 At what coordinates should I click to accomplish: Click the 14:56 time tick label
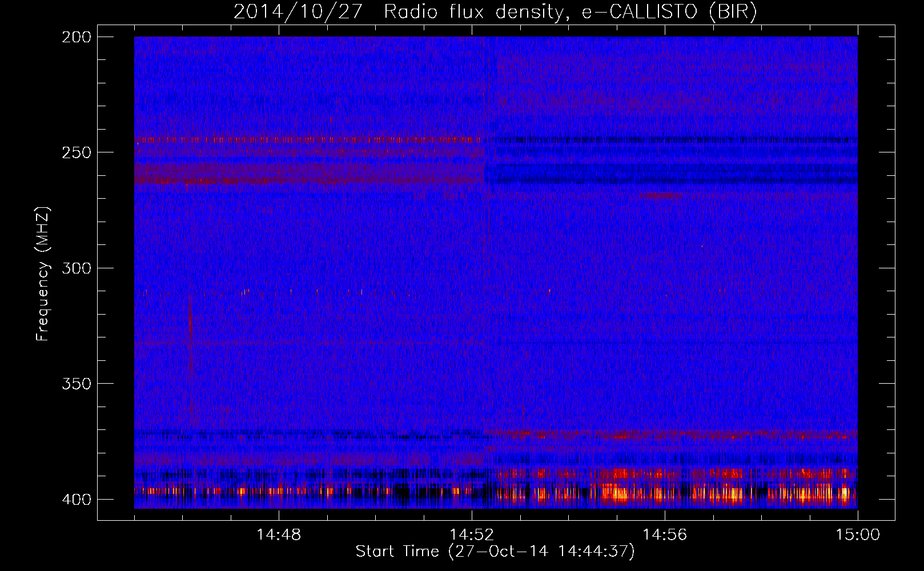[x=665, y=535]
